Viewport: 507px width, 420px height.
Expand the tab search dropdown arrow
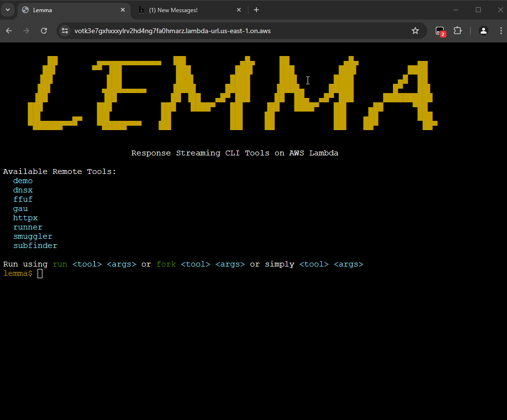[8, 10]
